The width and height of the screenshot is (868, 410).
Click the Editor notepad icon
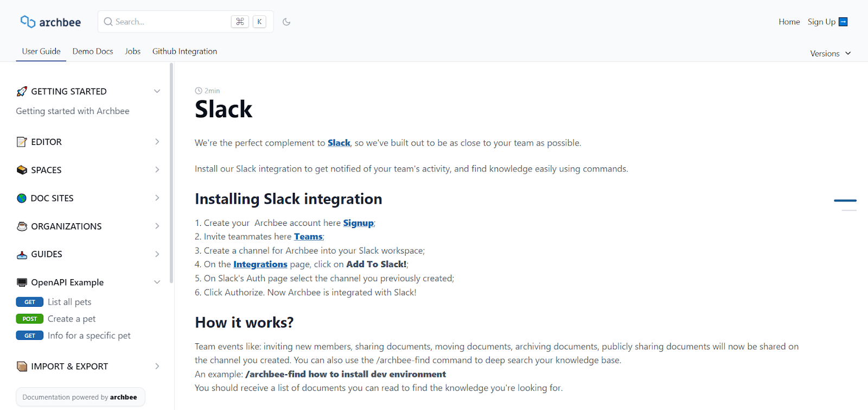pos(22,142)
